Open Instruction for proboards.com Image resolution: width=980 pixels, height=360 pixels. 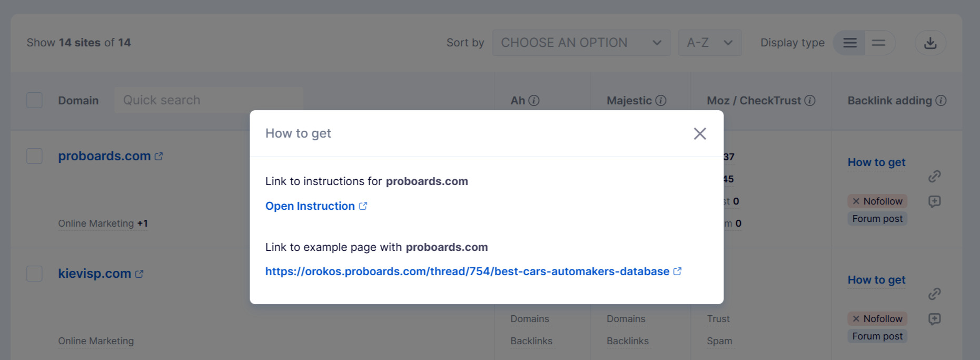(x=311, y=206)
